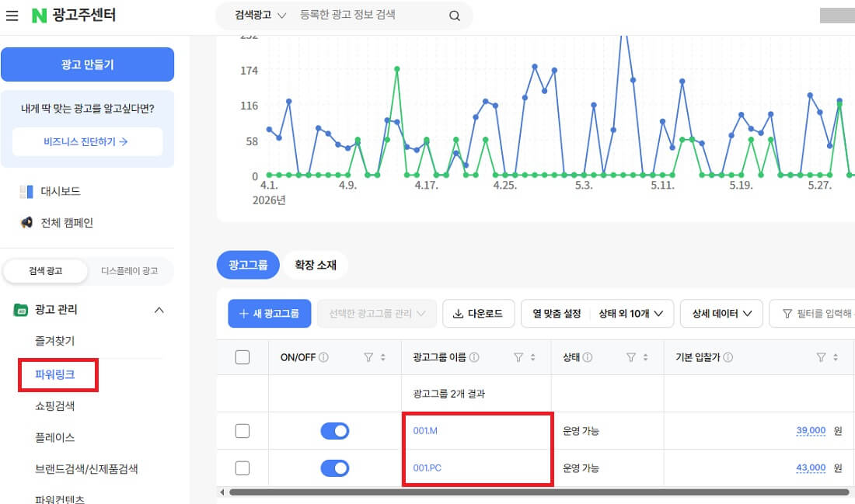
Task: Edit the 43,000 bid amount
Action: (x=811, y=468)
